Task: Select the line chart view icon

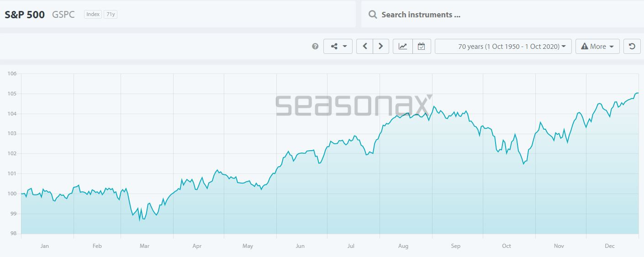Action: (403, 47)
